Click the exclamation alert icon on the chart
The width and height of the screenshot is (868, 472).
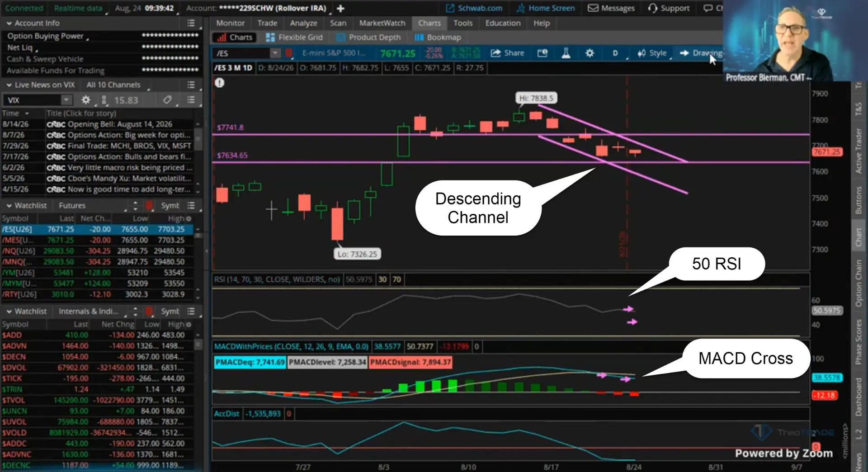(x=220, y=83)
